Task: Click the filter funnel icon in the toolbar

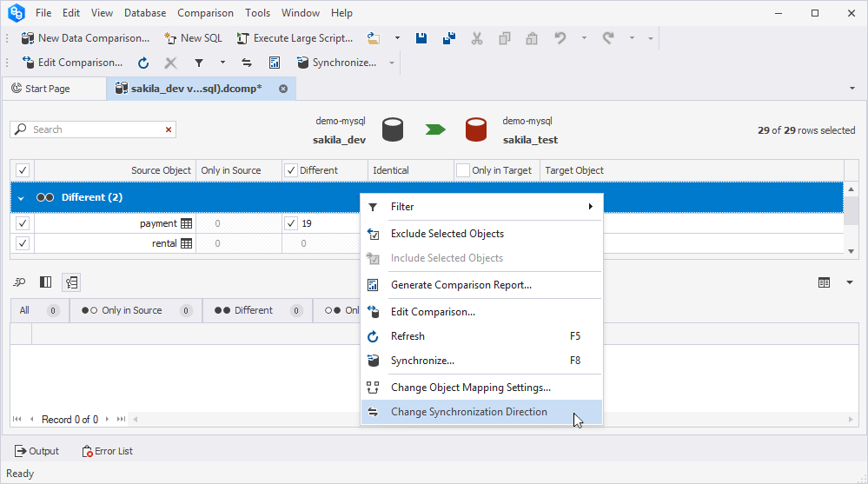Action: (x=199, y=63)
